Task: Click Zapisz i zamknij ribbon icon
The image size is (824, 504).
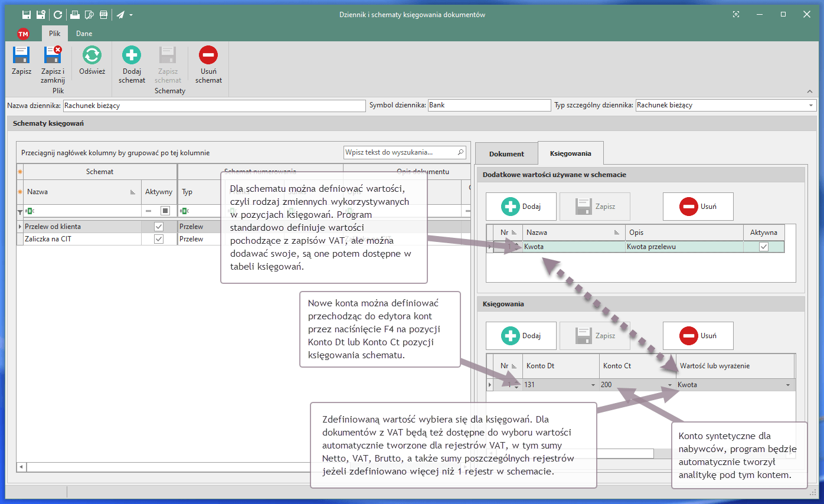Action: pos(53,56)
